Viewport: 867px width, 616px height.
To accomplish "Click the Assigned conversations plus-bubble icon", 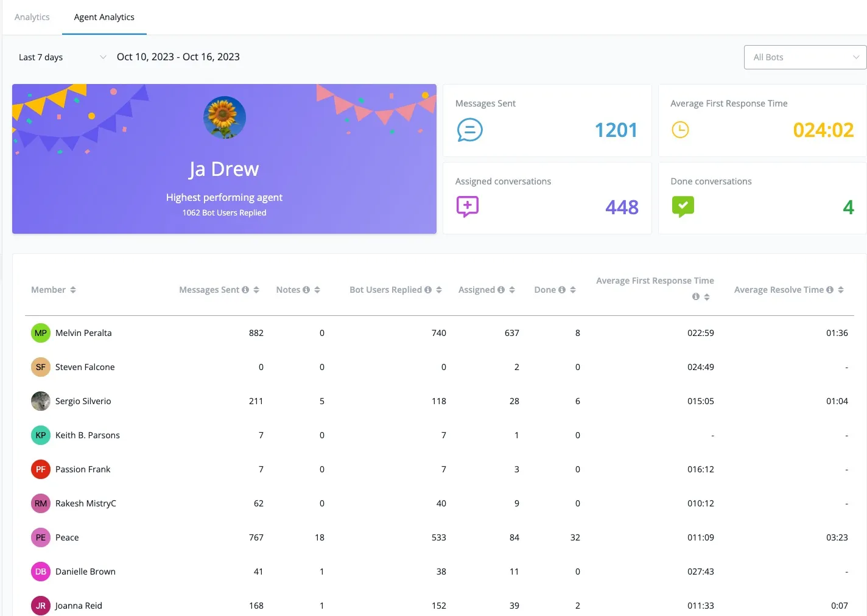I will [x=468, y=207].
